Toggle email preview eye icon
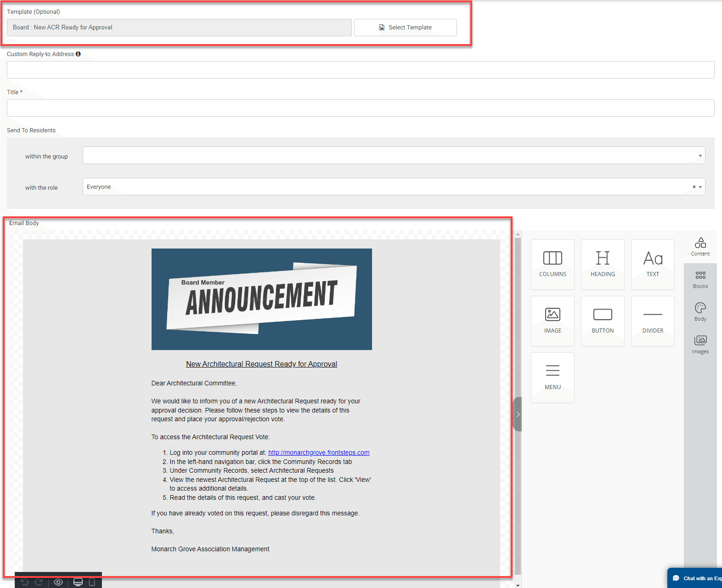Image resolution: width=722 pixels, height=588 pixels. [x=58, y=582]
